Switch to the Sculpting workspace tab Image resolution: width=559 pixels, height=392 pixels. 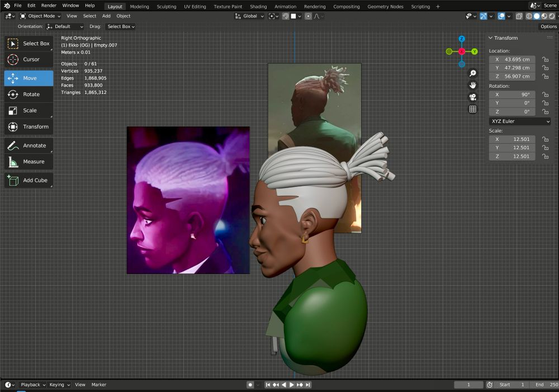pos(167,6)
